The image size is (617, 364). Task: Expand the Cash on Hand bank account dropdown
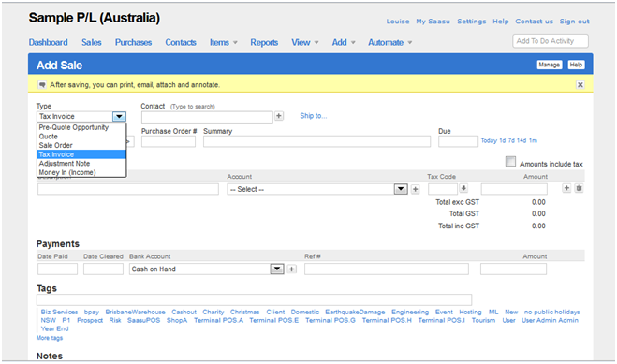point(277,269)
